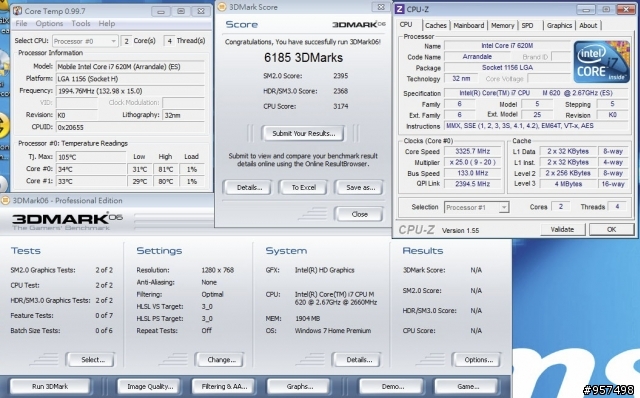Click To Excel button

(303, 188)
